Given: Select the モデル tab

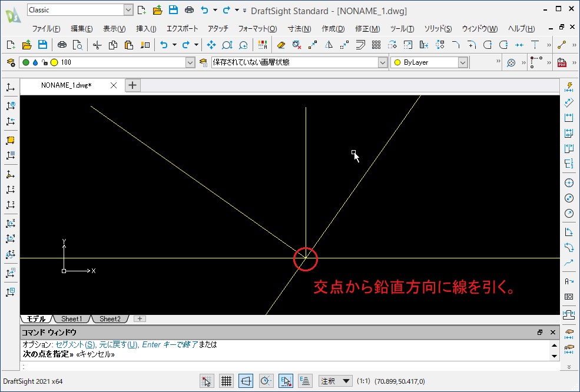Looking at the screenshot, I should pos(36,319).
